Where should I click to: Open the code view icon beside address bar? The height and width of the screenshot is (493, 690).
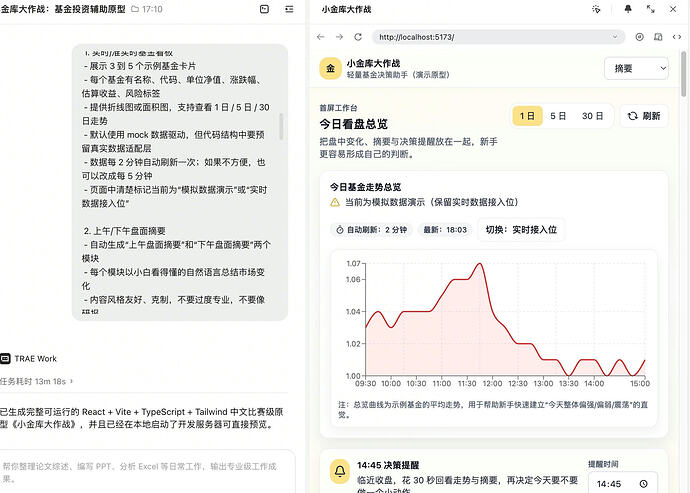(x=677, y=37)
